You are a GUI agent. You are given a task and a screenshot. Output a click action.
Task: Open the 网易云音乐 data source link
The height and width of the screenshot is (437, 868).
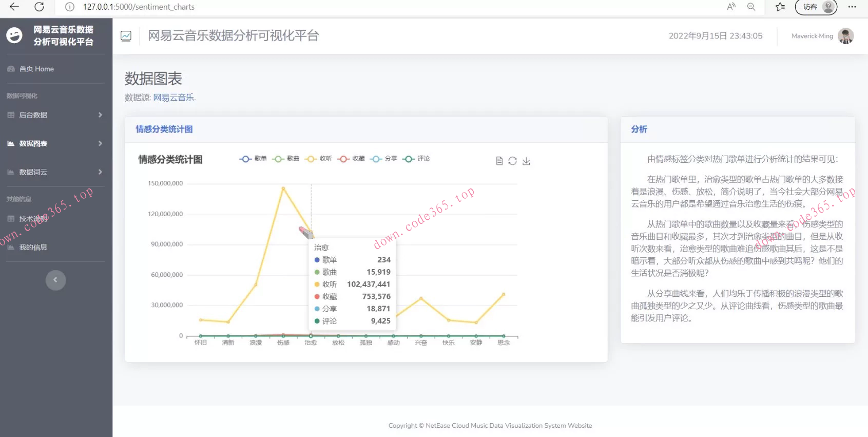pos(174,98)
